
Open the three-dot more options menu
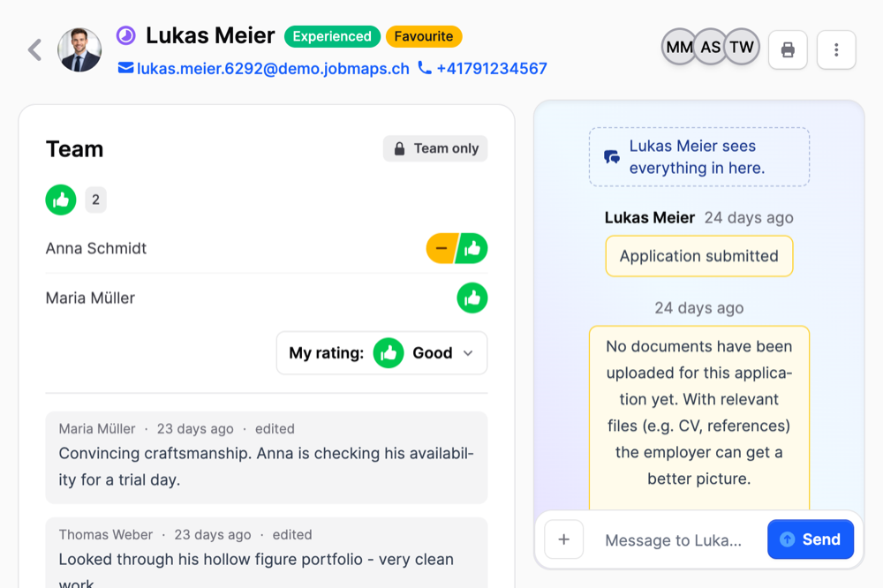(836, 49)
